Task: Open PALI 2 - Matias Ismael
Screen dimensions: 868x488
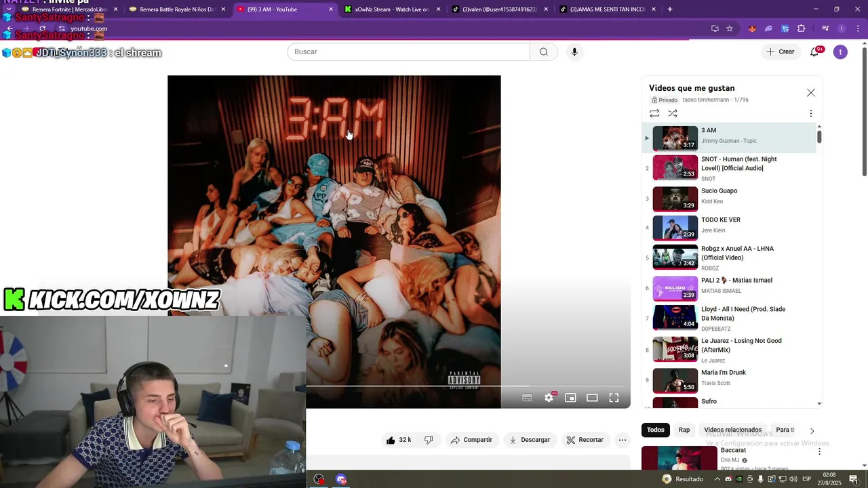Action: click(729, 288)
